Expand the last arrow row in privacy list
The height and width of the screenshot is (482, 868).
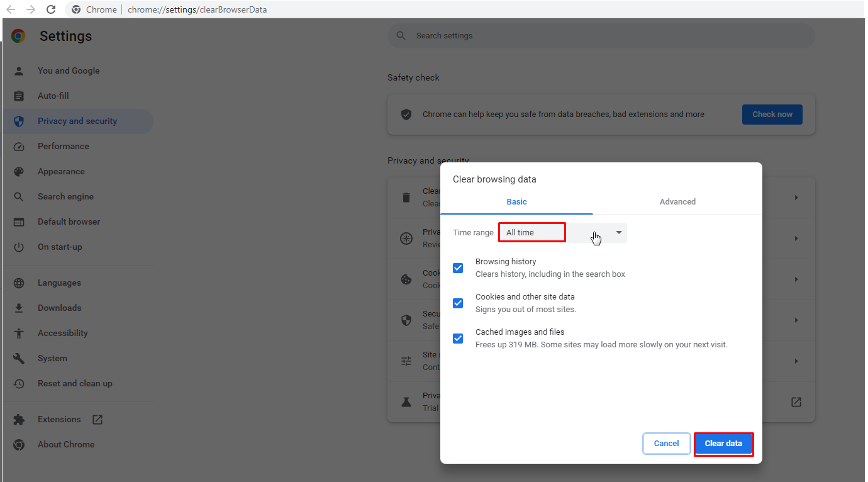tap(796, 361)
